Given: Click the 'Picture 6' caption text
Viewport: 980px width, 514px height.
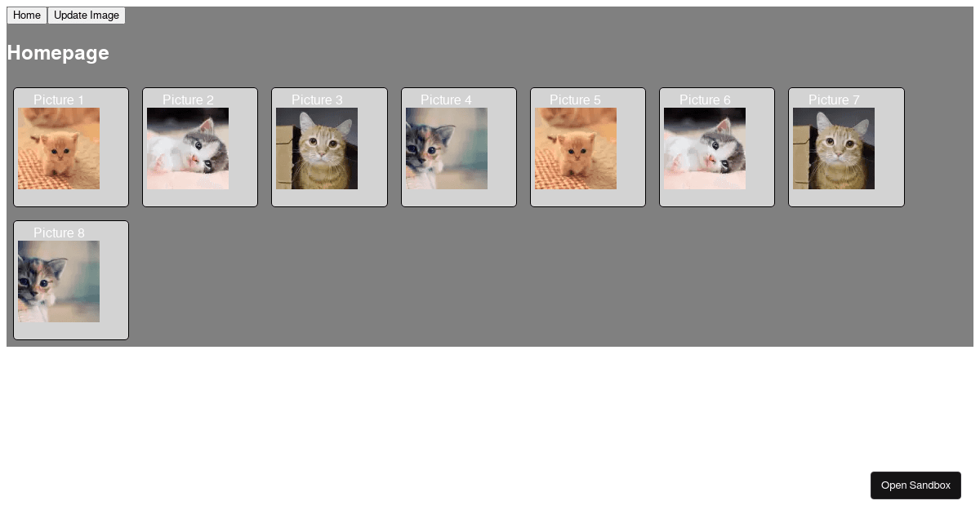Looking at the screenshot, I should click(x=705, y=100).
